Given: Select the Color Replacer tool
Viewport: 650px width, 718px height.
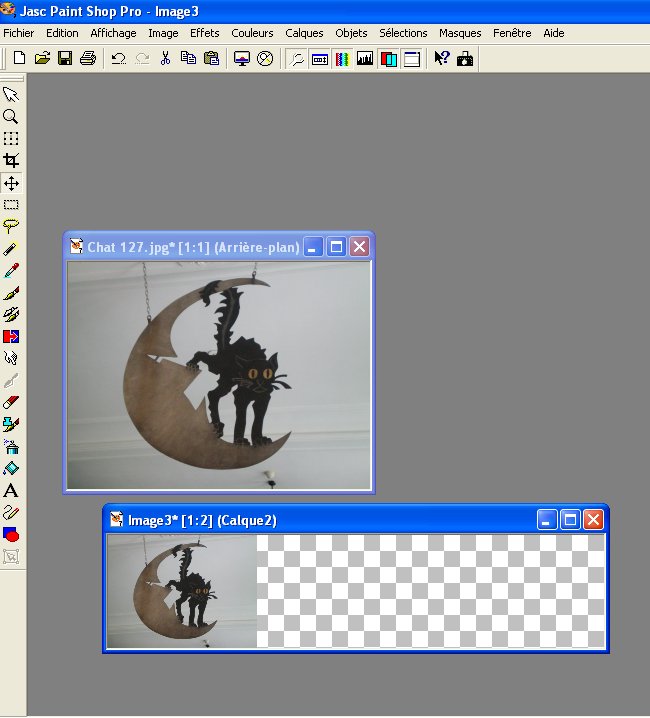Looking at the screenshot, I should tap(11, 337).
